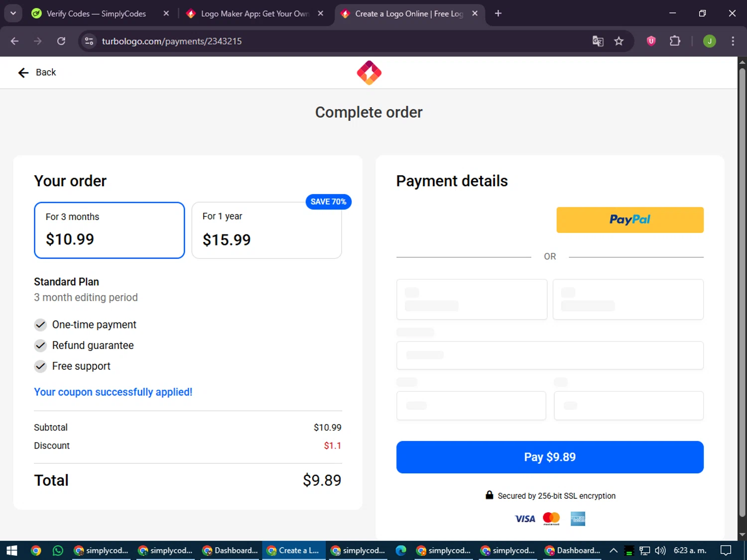The height and width of the screenshot is (560, 747).
Task: Click the SAVE 70% badge
Action: (x=328, y=202)
